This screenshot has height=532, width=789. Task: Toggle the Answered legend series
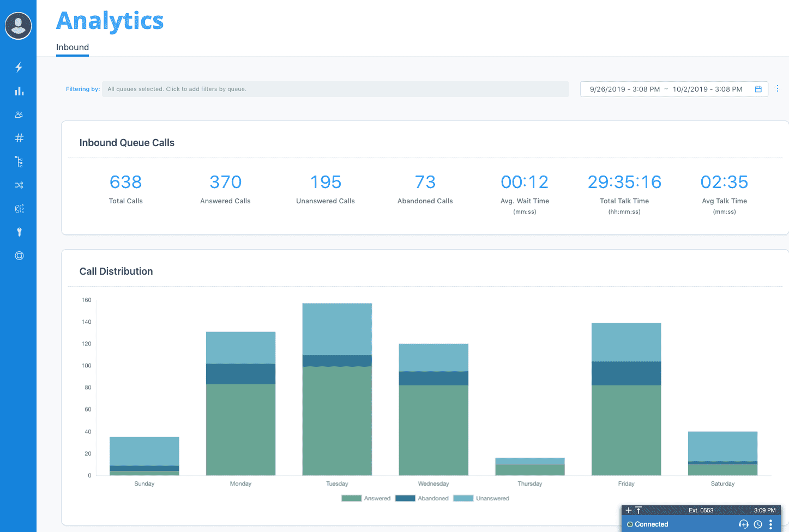click(366, 498)
